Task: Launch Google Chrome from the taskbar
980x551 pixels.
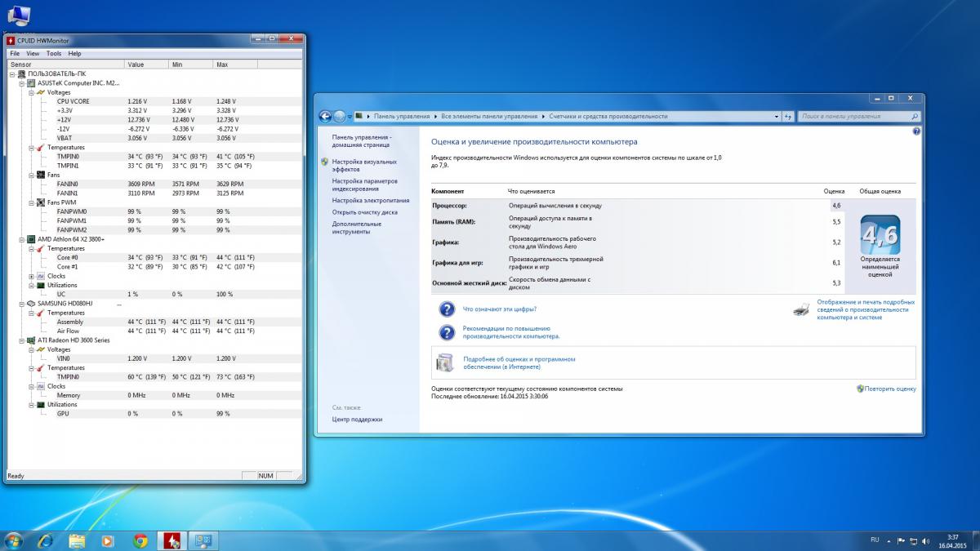Action: pos(140,540)
